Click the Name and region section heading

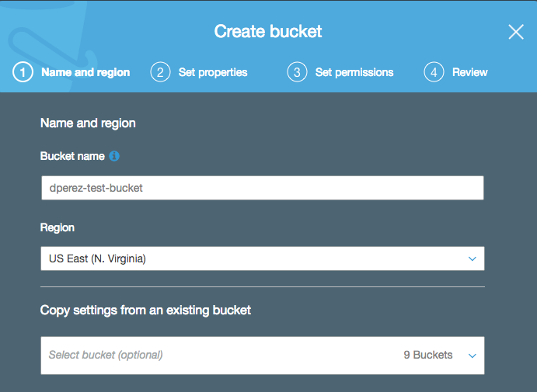pos(88,123)
